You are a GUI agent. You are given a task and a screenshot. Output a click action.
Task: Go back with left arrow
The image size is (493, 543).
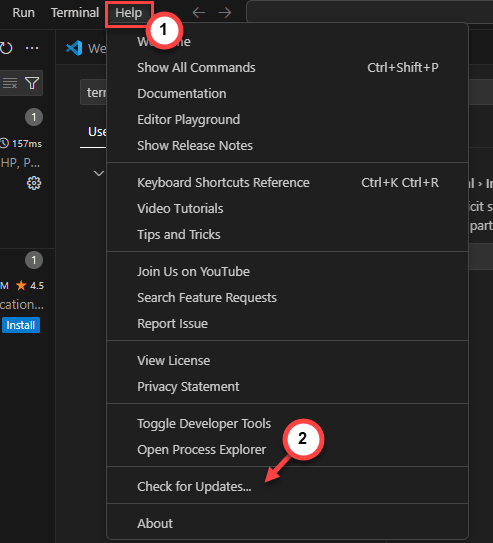pyautogui.click(x=199, y=13)
